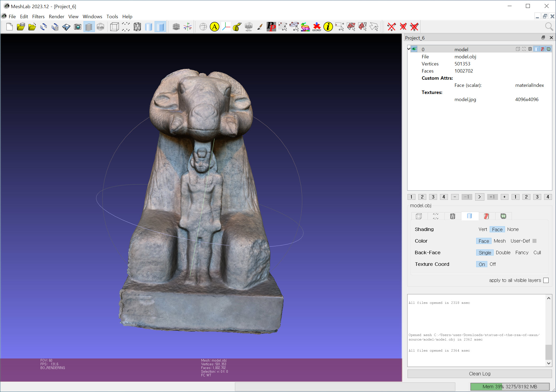Set Shading to Vert
The image size is (556, 392).
point(483,229)
